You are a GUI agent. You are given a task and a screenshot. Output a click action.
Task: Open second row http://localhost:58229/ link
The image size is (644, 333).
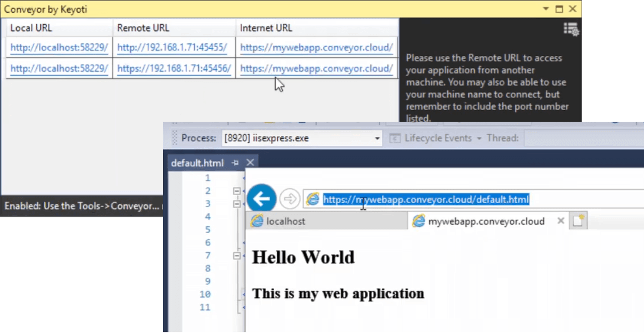pos(59,68)
